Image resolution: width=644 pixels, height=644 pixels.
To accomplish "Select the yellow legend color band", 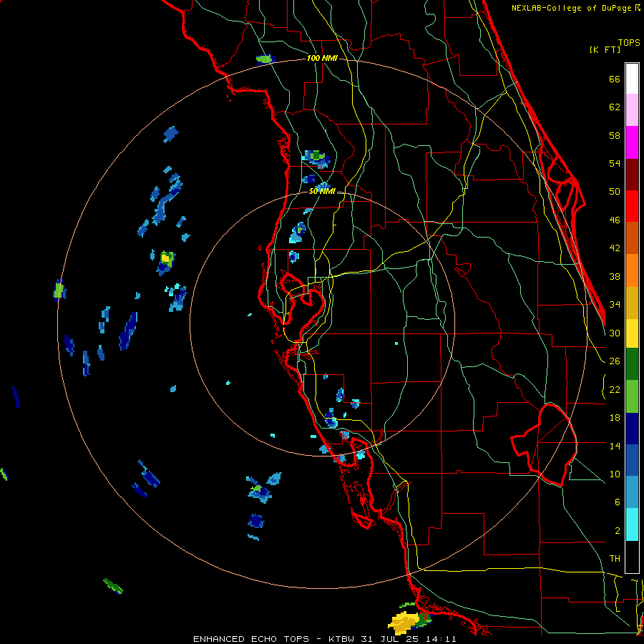I will pyautogui.click(x=632, y=333).
